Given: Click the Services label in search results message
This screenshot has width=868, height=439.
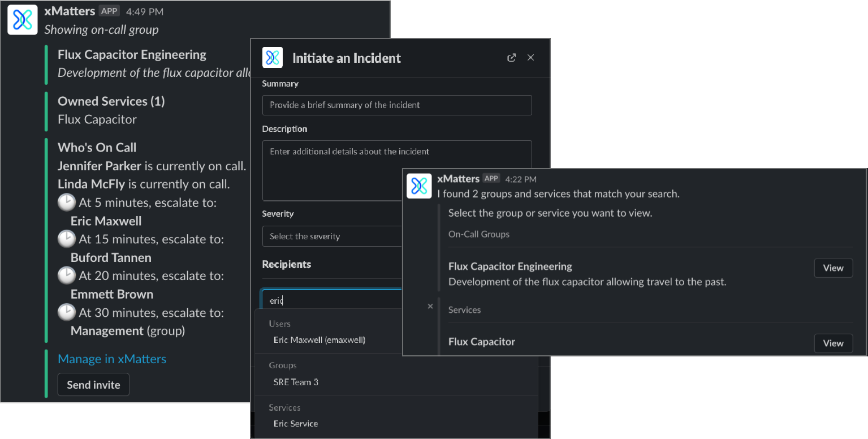Looking at the screenshot, I should coord(464,310).
